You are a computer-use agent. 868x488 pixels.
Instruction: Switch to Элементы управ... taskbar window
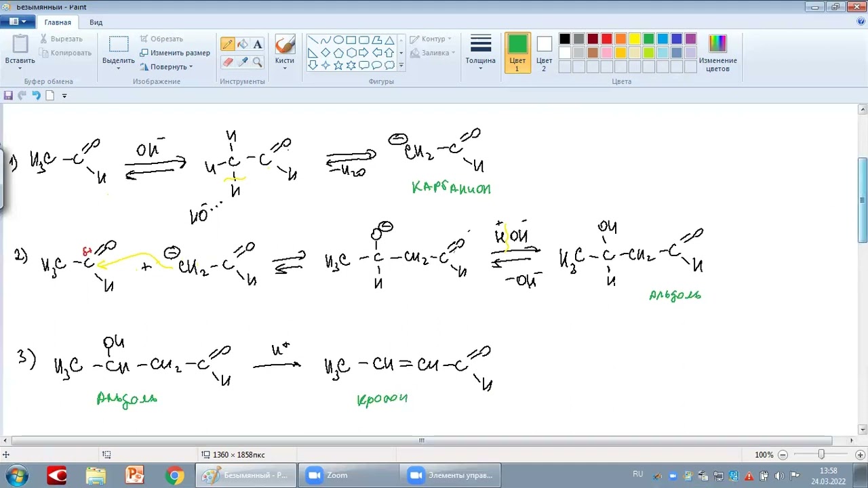[450, 475]
